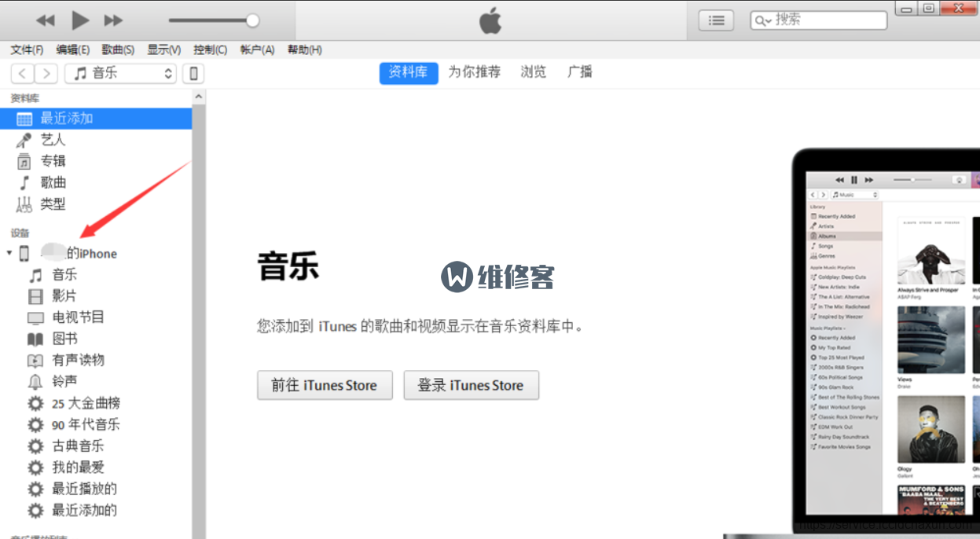Open the 音乐 media type dropdown
The width and height of the screenshot is (980, 539).
[120, 74]
